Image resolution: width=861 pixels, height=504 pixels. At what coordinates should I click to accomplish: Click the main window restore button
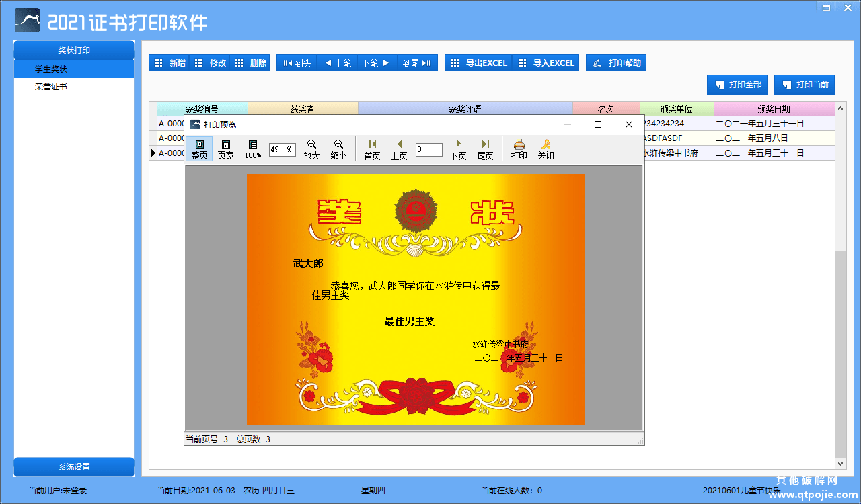(826, 7)
